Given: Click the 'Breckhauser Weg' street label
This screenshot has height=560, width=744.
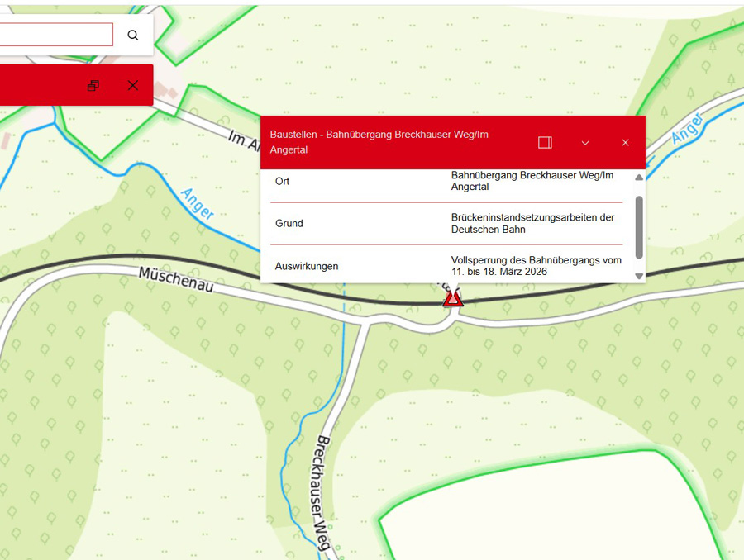Looking at the screenshot, I should [317, 491].
